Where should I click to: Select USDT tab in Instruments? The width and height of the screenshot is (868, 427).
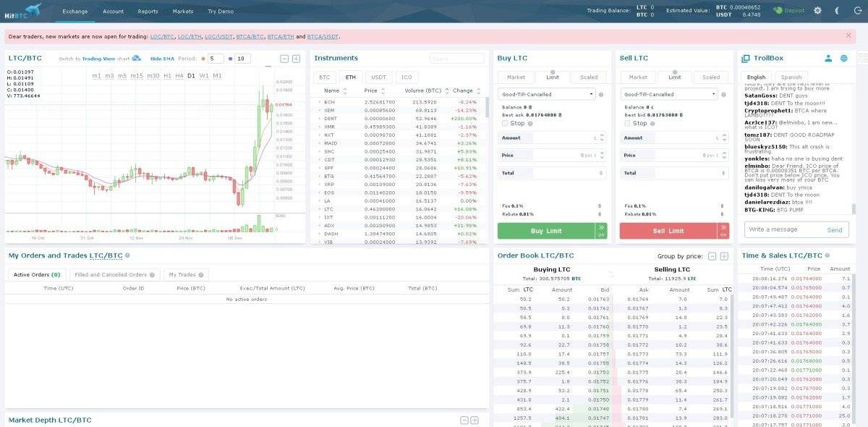point(379,77)
